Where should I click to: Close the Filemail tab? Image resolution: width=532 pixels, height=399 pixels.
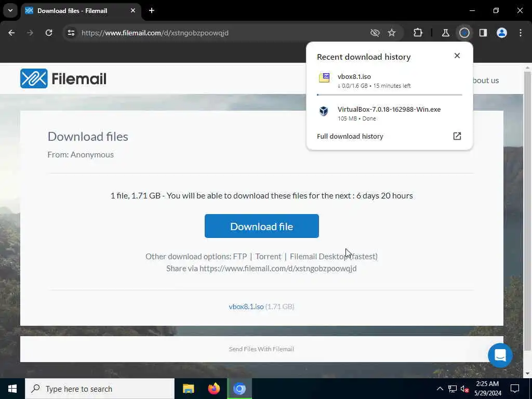click(133, 10)
